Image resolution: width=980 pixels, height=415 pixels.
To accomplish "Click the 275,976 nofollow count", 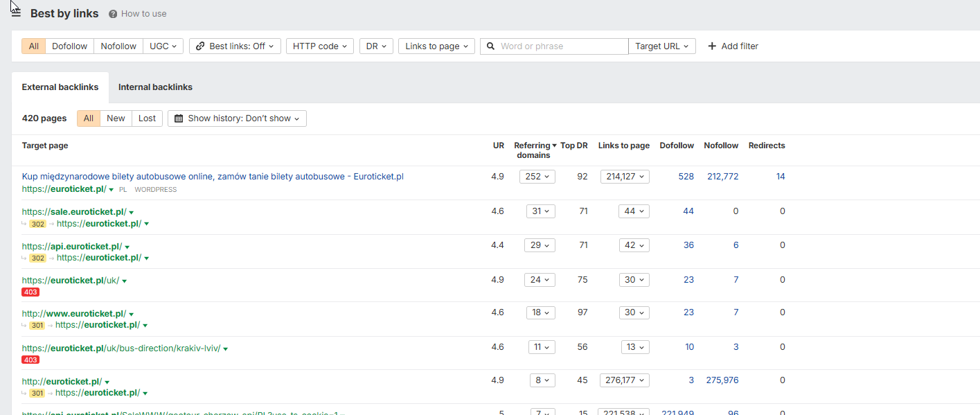I will coord(723,380).
